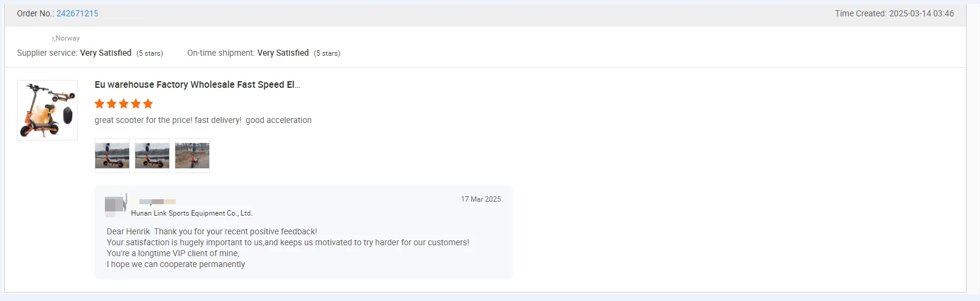This screenshot has width=980, height=301.
Task: Open the first customer review photo
Action: (x=112, y=156)
